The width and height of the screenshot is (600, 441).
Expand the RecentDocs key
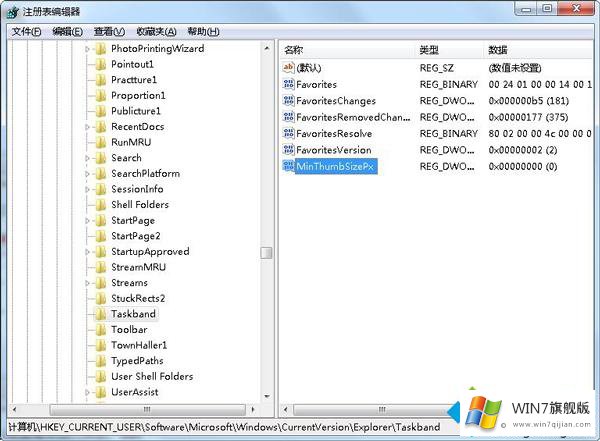87,127
